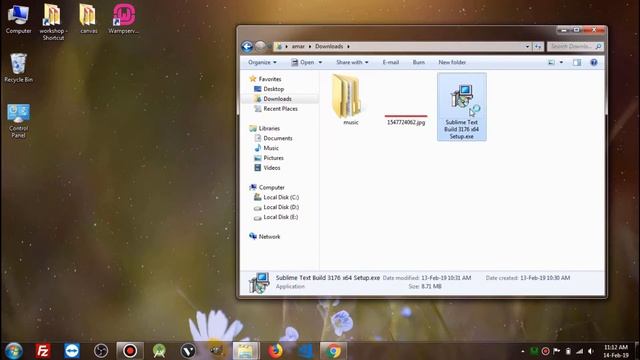
Task: Open Android Studio from taskbar
Action: [159, 351]
